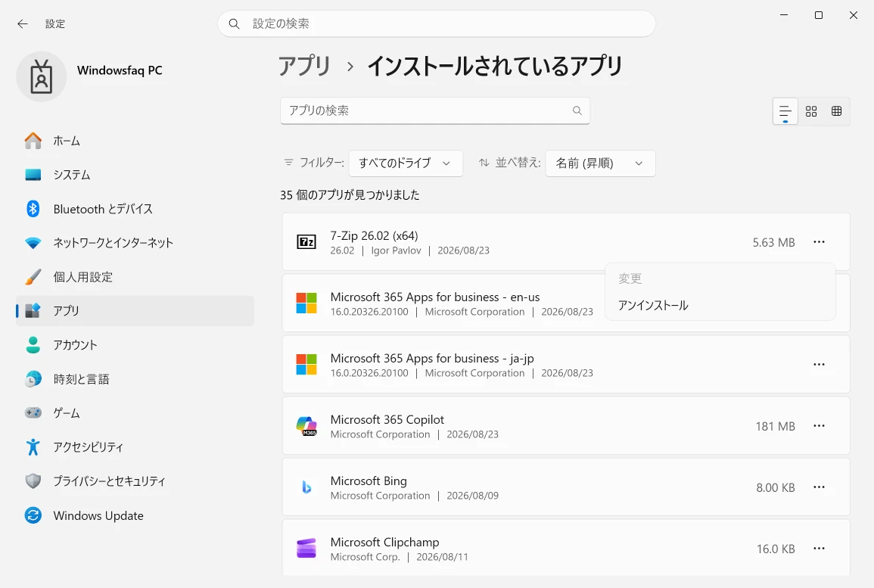
Task: Click the インストールされているアプリ heading
Action: coord(494,66)
